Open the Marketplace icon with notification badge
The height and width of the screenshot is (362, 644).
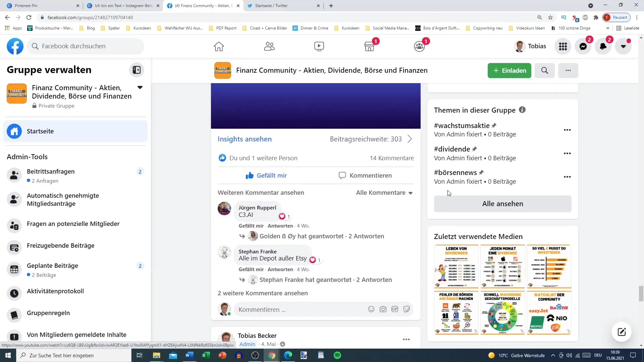(x=369, y=46)
